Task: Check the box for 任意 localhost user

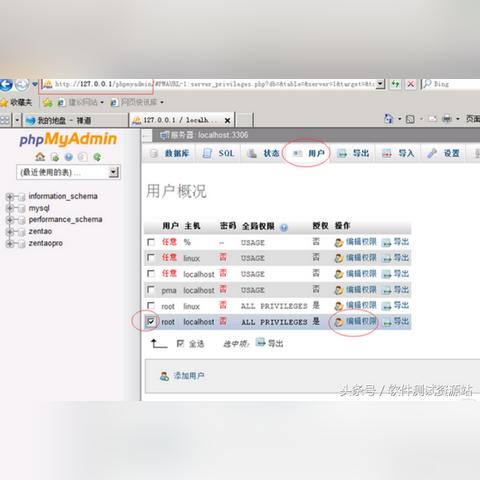Action: pyautogui.click(x=151, y=274)
